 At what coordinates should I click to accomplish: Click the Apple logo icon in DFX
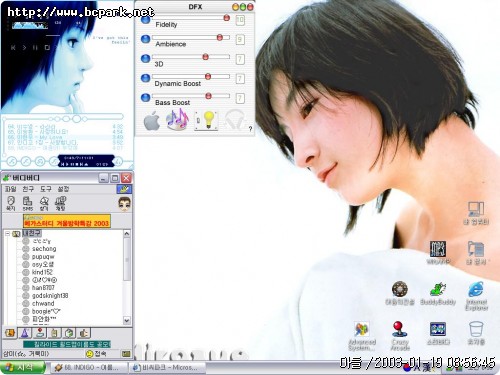(x=152, y=121)
